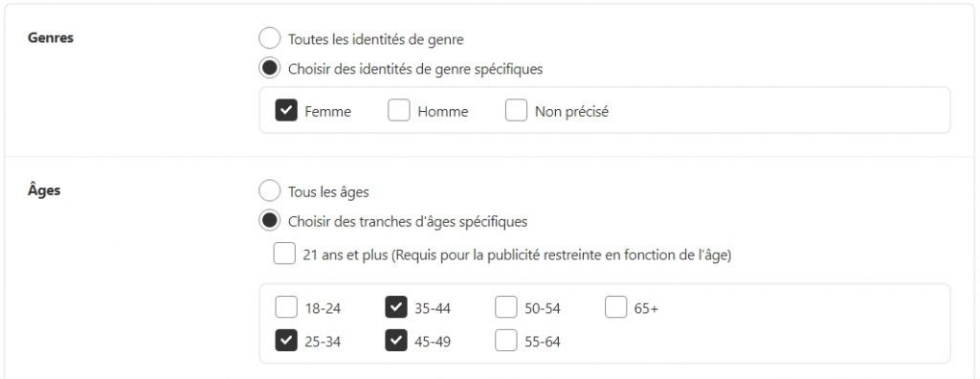
Task: Uncheck the 35-44 age range box
Action: 396,308
